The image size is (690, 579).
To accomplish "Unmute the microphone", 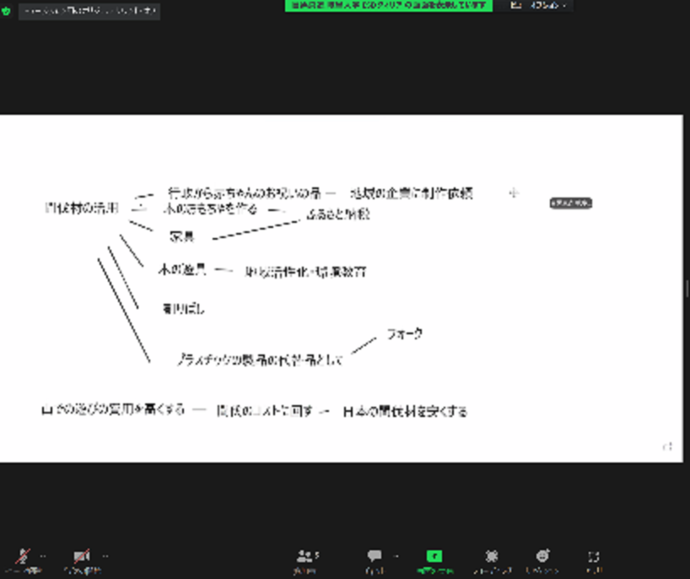I will pos(21,557).
